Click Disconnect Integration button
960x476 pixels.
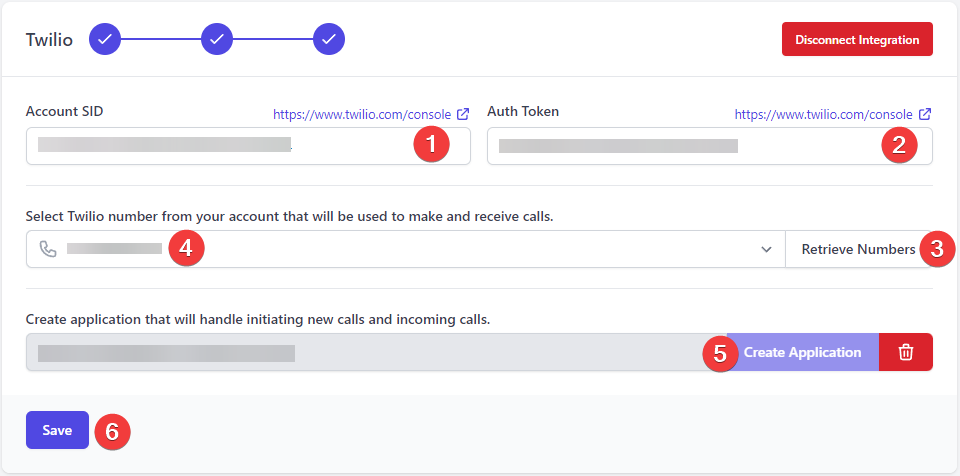[857, 39]
